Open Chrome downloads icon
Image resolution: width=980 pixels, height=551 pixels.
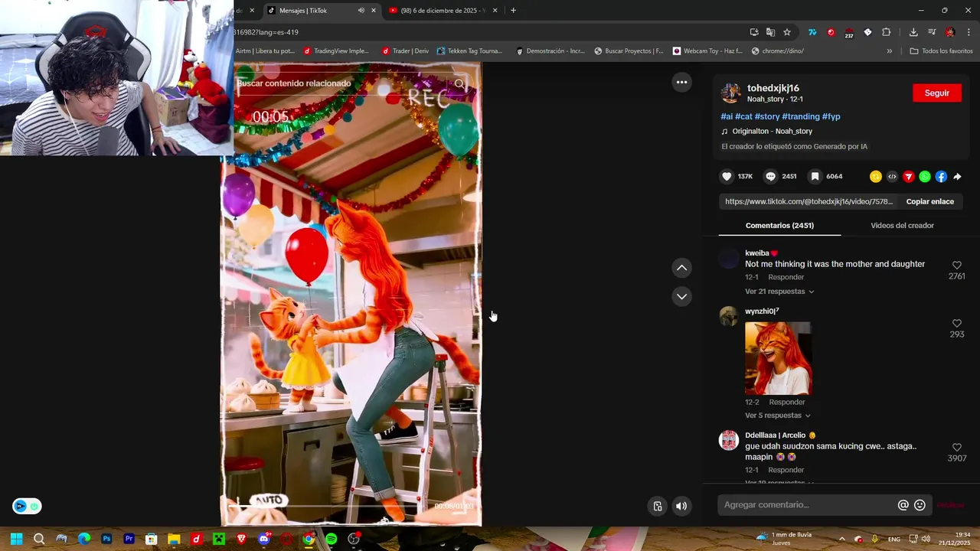[x=913, y=32]
